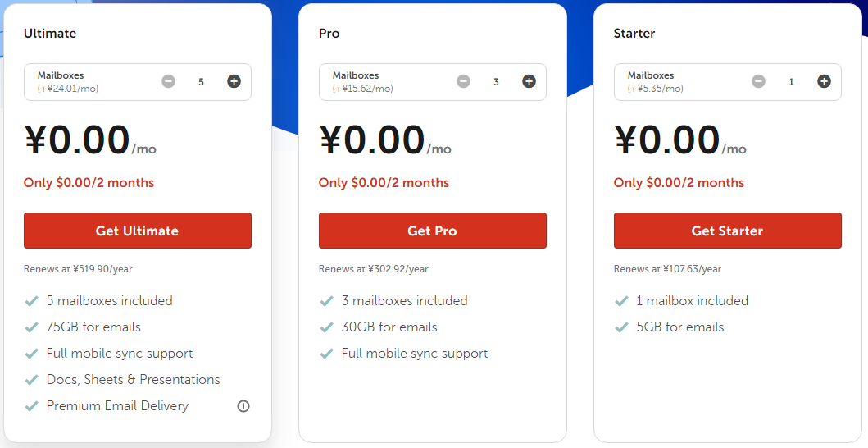Image resolution: width=868 pixels, height=448 pixels.
Task: Click the Ultimate plan title
Action: coord(50,34)
